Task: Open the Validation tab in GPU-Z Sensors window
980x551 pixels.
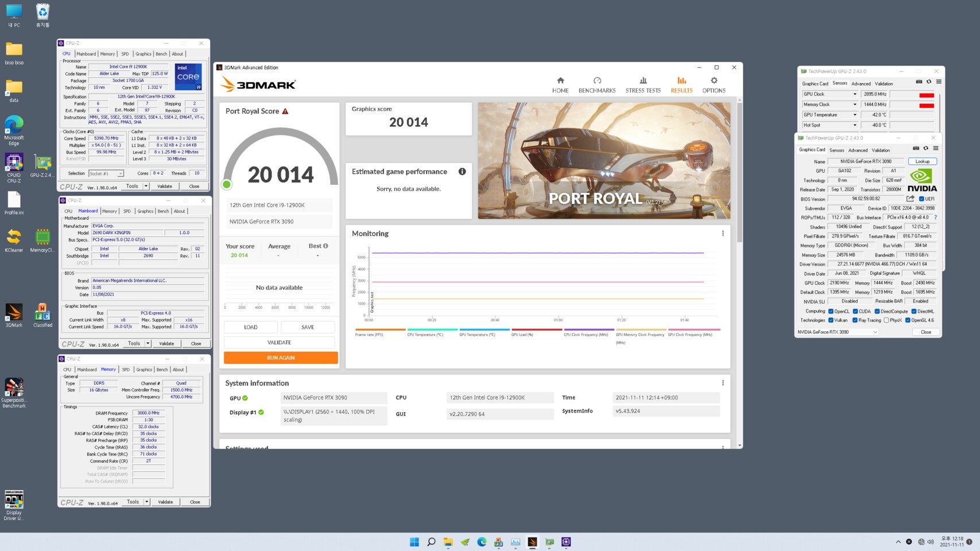Action: [x=884, y=84]
